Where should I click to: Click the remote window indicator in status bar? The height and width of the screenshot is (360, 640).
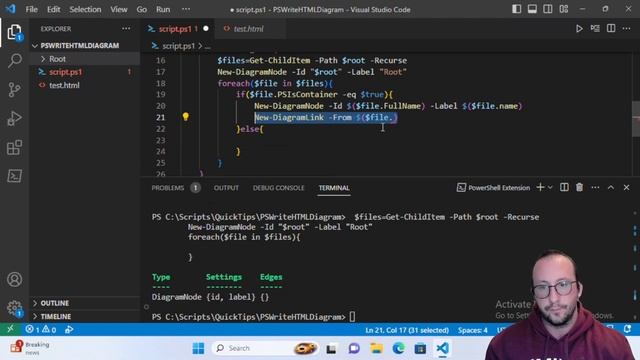[x=10, y=329]
